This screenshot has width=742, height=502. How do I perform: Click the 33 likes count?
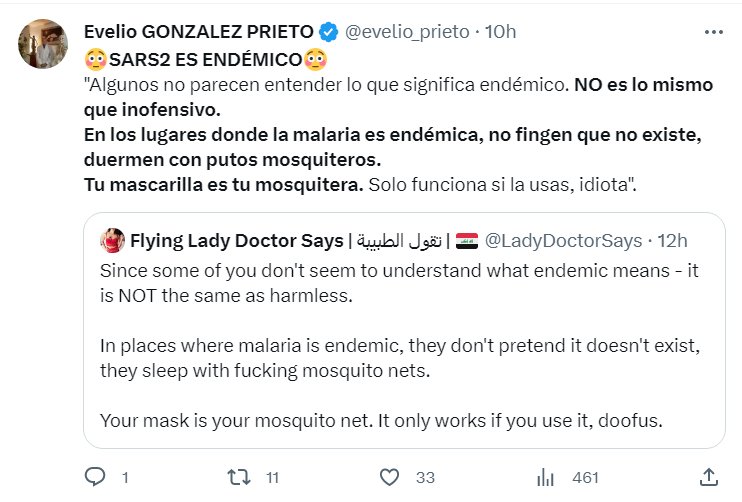click(425, 478)
